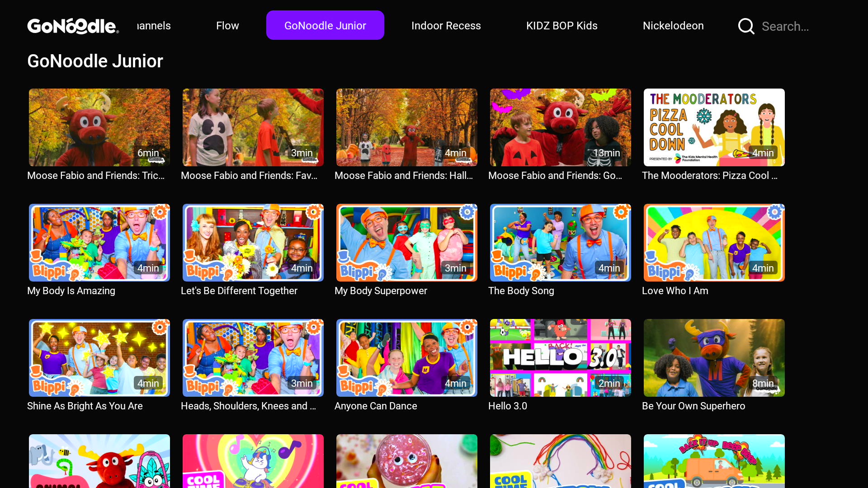Click the 13min duration badge on Moose Fabio
Screen dimensions: 868x488
608,153
